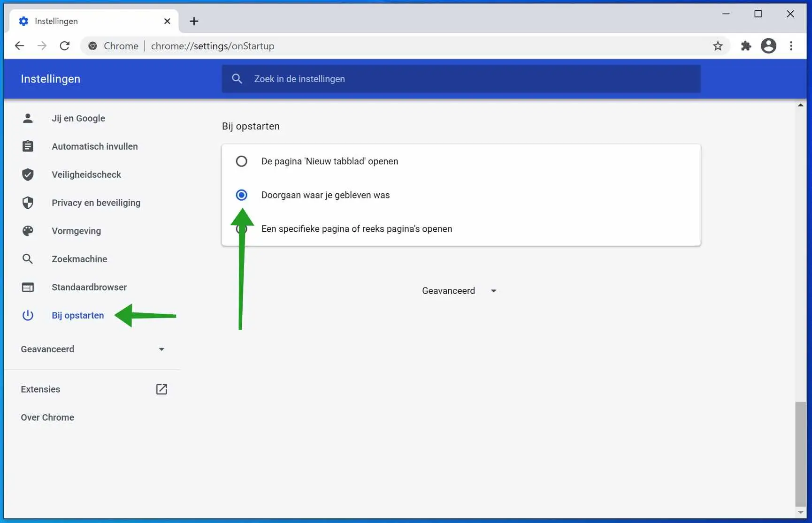
Task: Click the address bar URL chrome://settings/onStartup
Action: [x=213, y=46]
